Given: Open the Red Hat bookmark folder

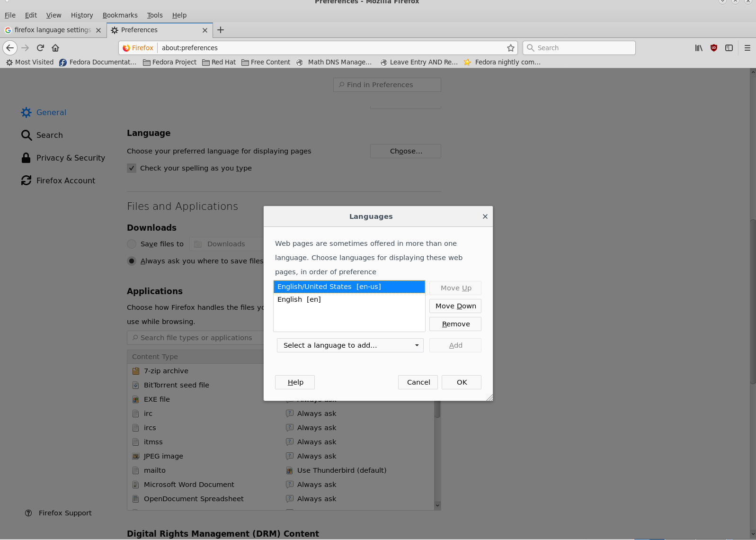Looking at the screenshot, I should [219, 62].
